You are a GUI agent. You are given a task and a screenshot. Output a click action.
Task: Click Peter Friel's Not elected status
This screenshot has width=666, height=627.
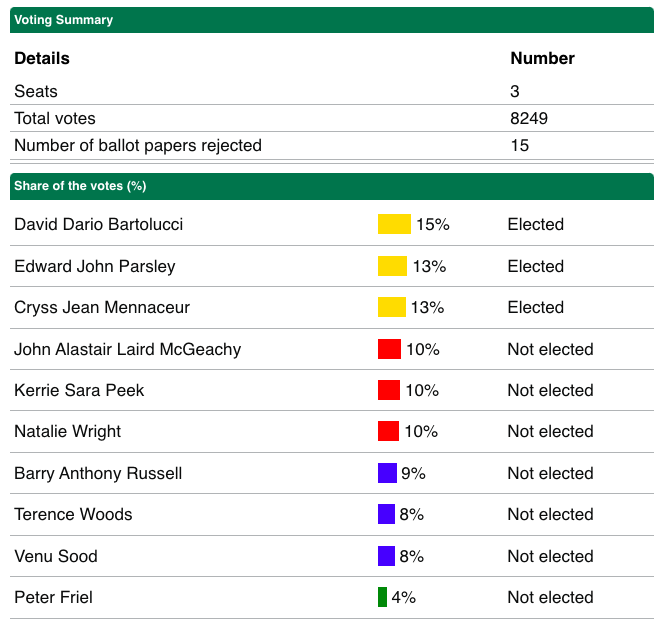550,597
